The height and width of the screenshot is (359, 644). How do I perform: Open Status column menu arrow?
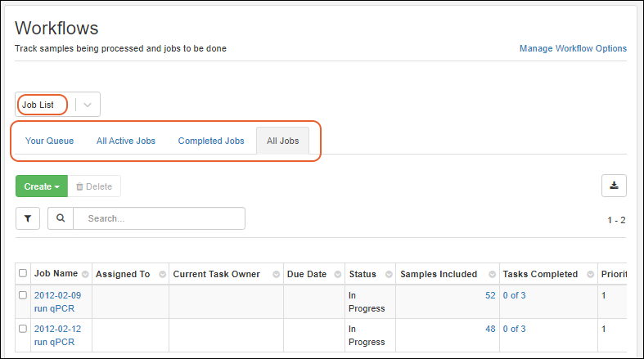[387, 274]
